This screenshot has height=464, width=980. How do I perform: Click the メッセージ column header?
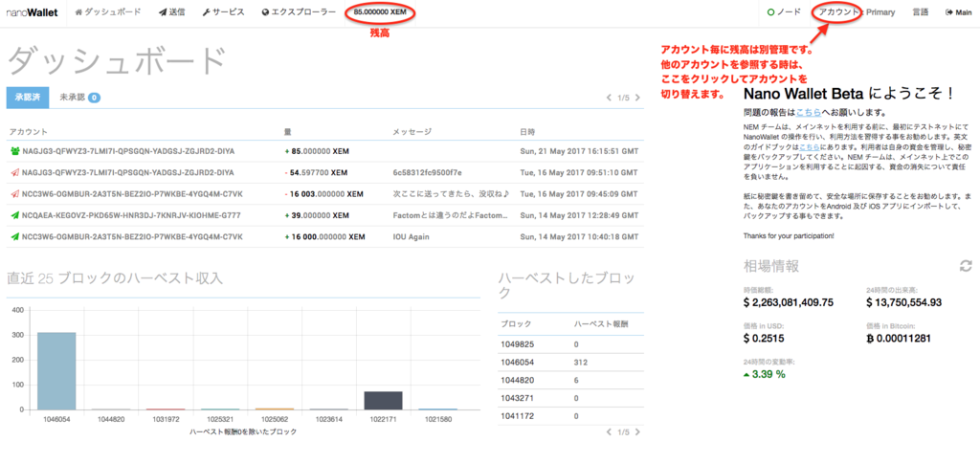[412, 132]
